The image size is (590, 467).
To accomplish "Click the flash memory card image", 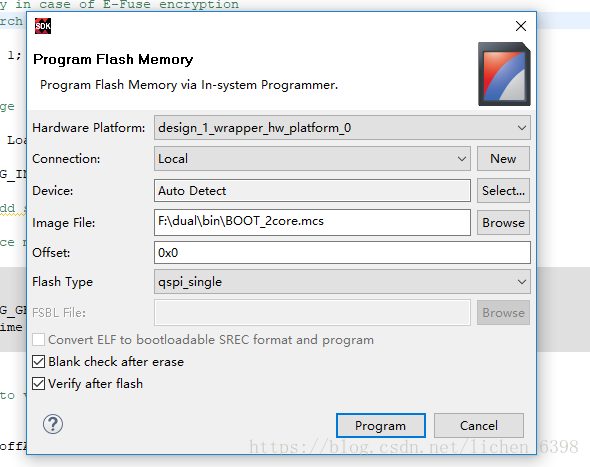I will [x=504, y=74].
